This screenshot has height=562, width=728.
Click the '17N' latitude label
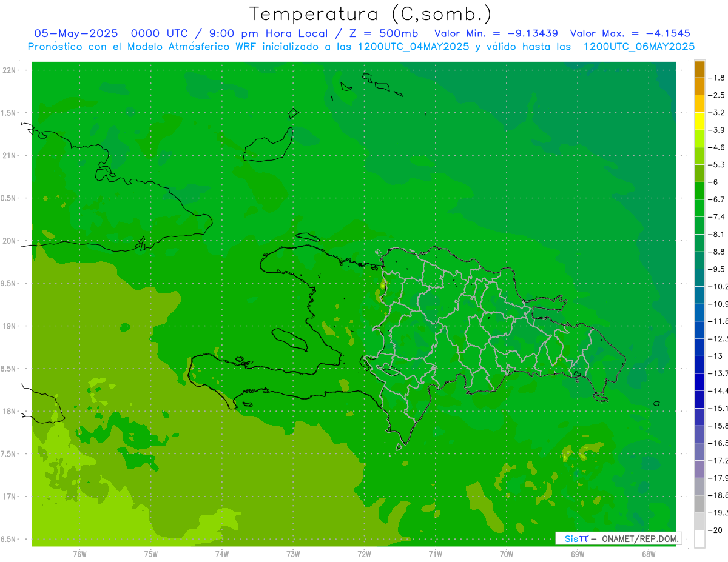[9, 497]
